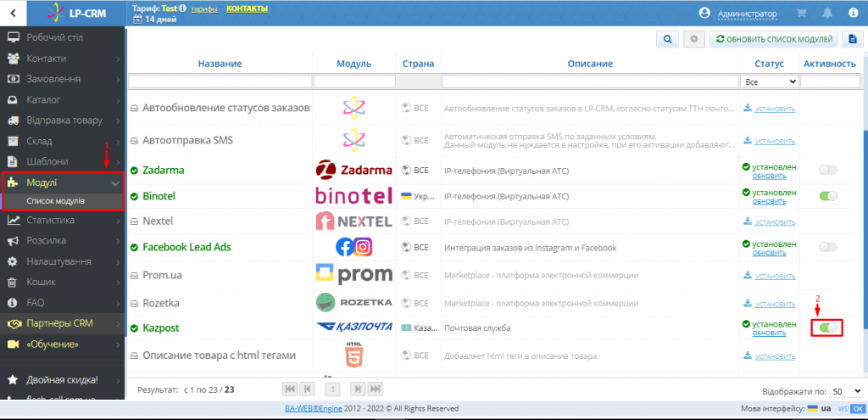The width and height of the screenshot is (868, 420).
Task: Click the NEXTEL module logo
Action: (354, 221)
